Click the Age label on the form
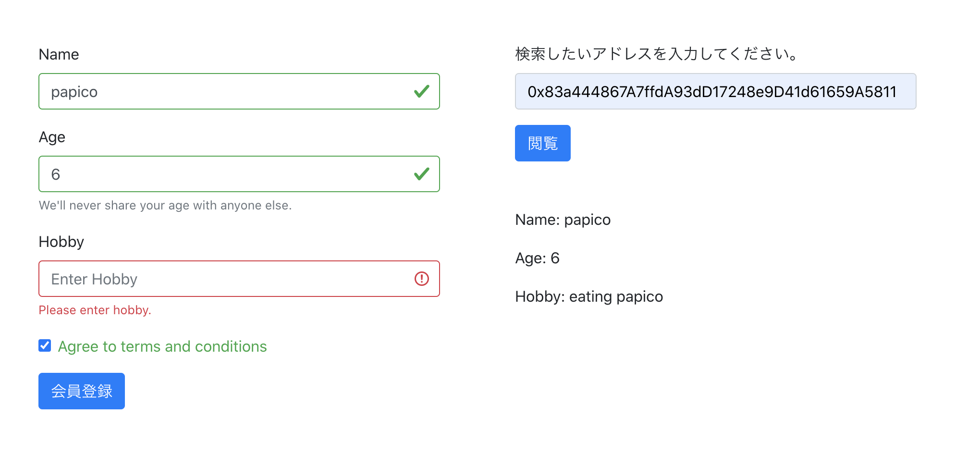 [x=51, y=137]
